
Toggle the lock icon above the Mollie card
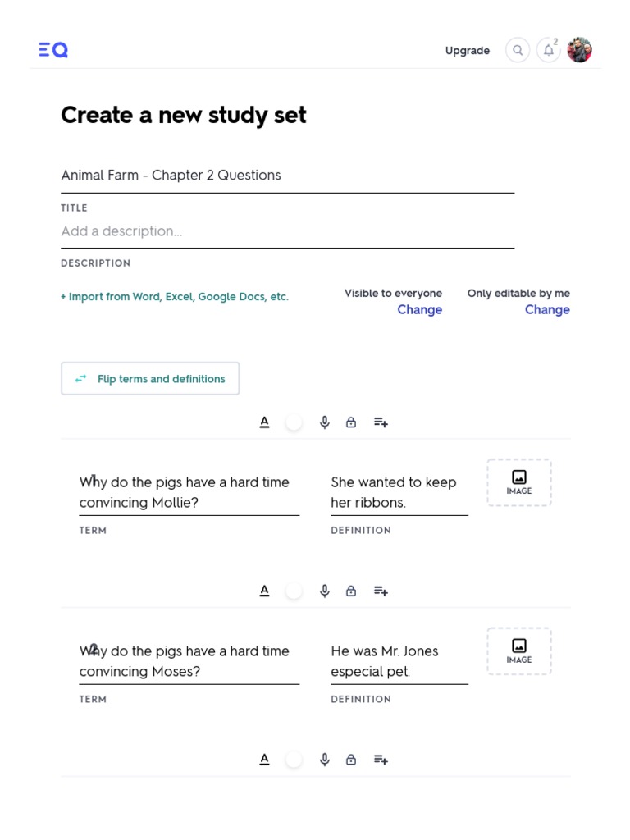(x=351, y=422)
